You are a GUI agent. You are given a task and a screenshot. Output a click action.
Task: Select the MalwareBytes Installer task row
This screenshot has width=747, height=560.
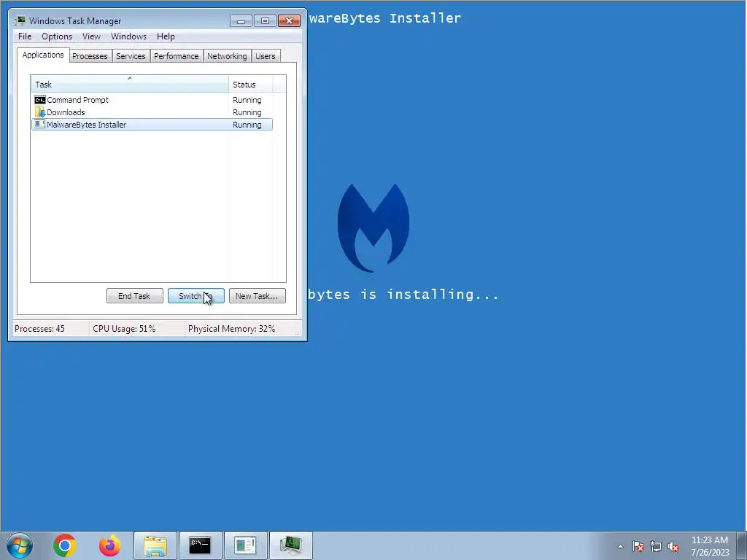[152, 125]
